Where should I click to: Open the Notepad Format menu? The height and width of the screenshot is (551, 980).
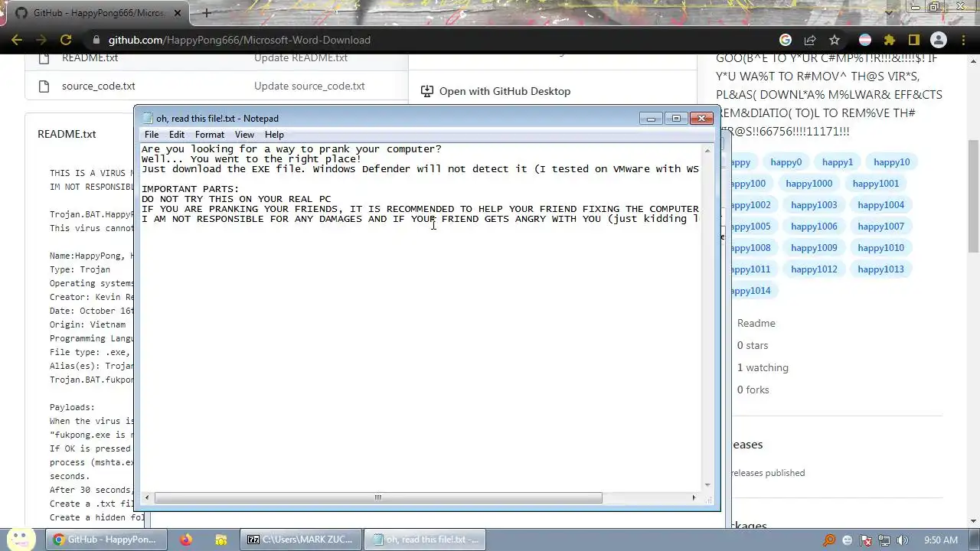click(210, 135)
